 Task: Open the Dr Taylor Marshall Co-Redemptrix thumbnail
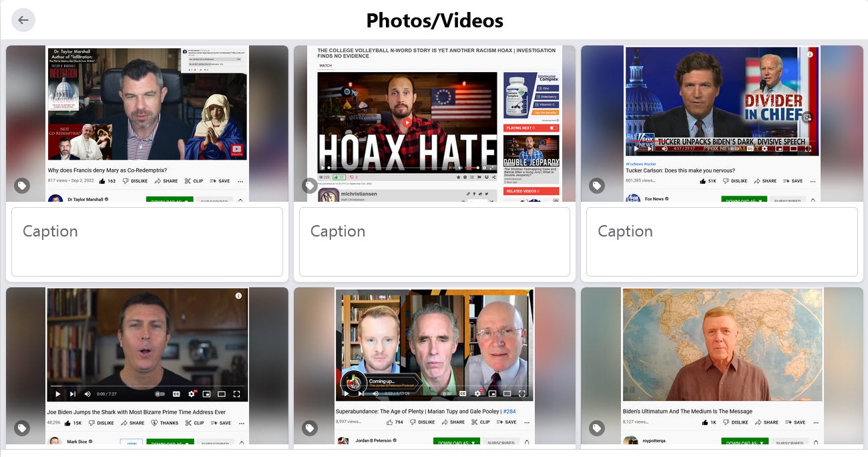click(x=147, y=124)
